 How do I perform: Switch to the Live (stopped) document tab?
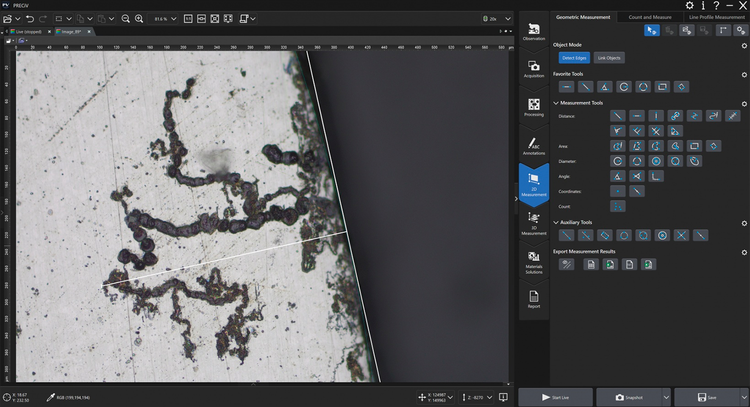28,32
